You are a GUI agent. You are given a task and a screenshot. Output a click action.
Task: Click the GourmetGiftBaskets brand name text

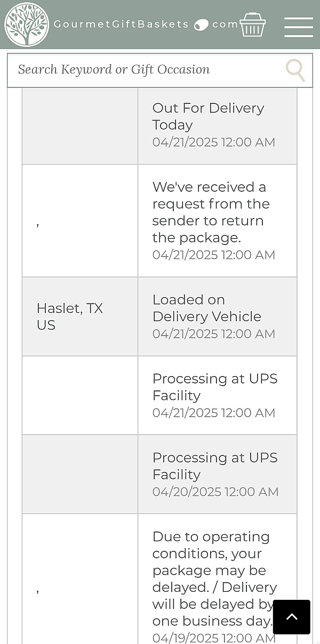coord(122,25)
